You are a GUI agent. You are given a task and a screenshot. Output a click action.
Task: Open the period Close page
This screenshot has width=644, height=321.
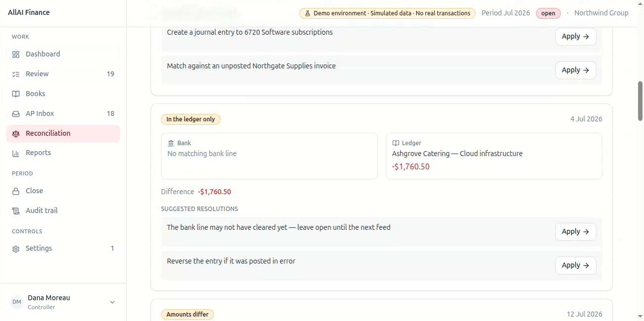point(63,191)
